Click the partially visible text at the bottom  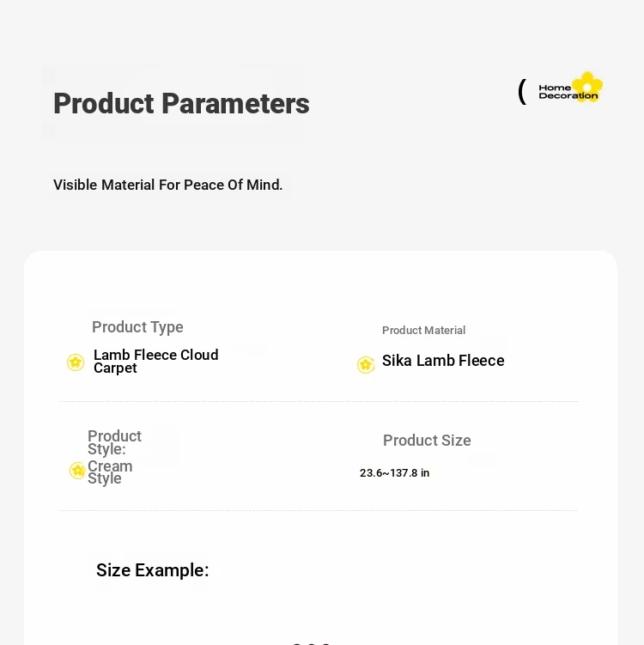[x=312, y=642]
